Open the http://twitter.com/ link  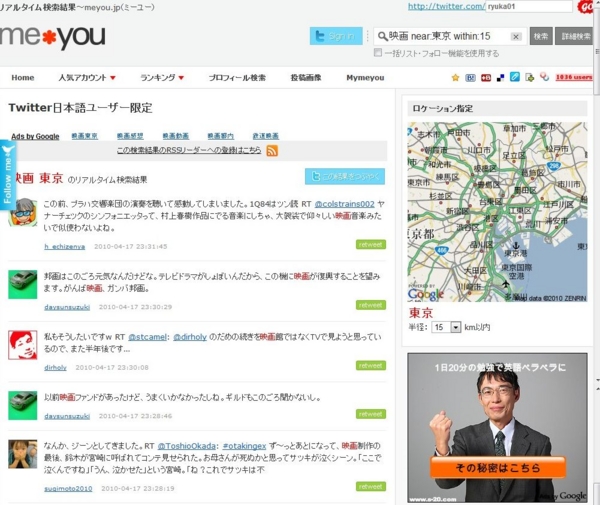pos(446,7)
